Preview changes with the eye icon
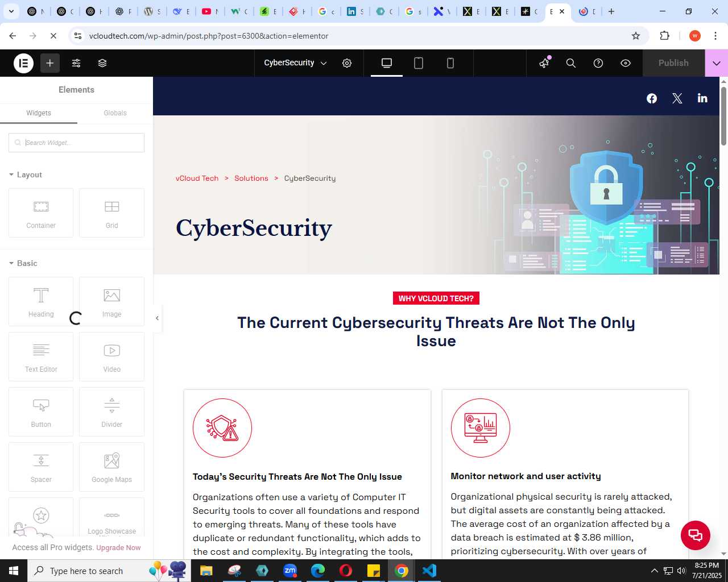 pos(626,63)
